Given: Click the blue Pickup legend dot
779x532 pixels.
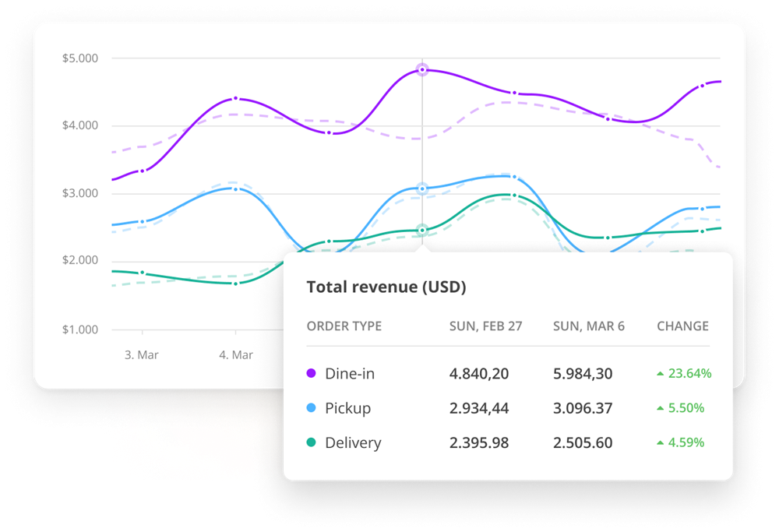Looking at the screenshot, I should pos(311,408).
